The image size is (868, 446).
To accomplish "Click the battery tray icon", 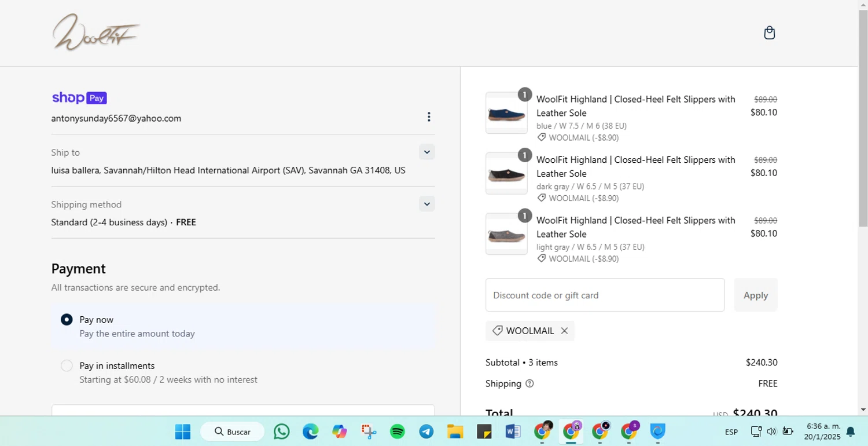I will click(x=788, y=431).
